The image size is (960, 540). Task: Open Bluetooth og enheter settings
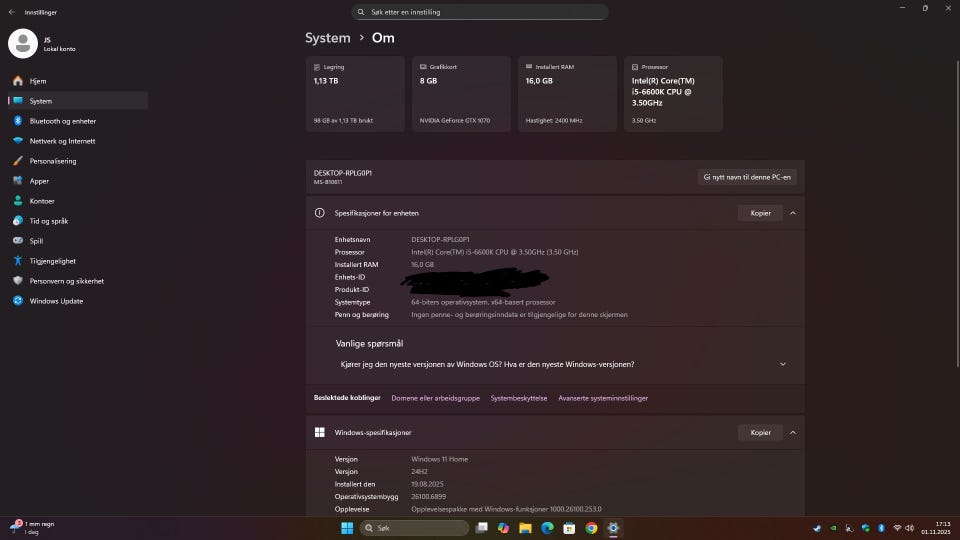click(78, 121)
